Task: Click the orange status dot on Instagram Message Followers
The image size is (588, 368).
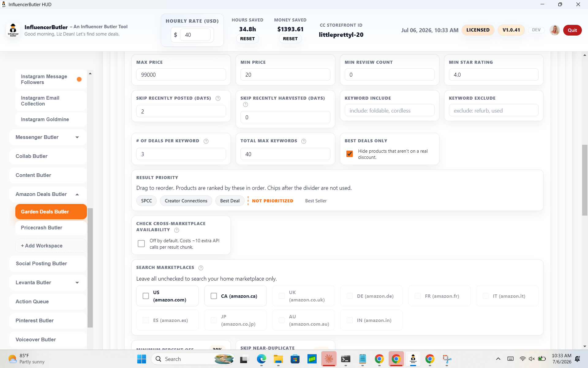Action: [79, 79]
